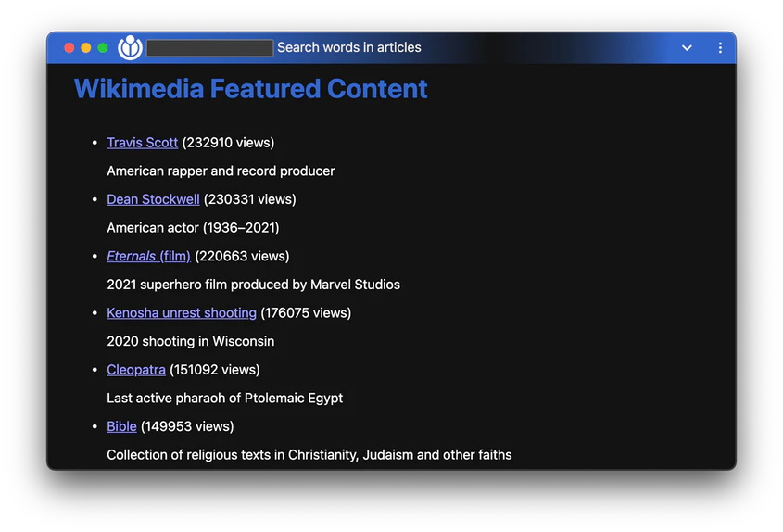
Task: Open the Dean Stockwell article link
Action: (153, 199)
